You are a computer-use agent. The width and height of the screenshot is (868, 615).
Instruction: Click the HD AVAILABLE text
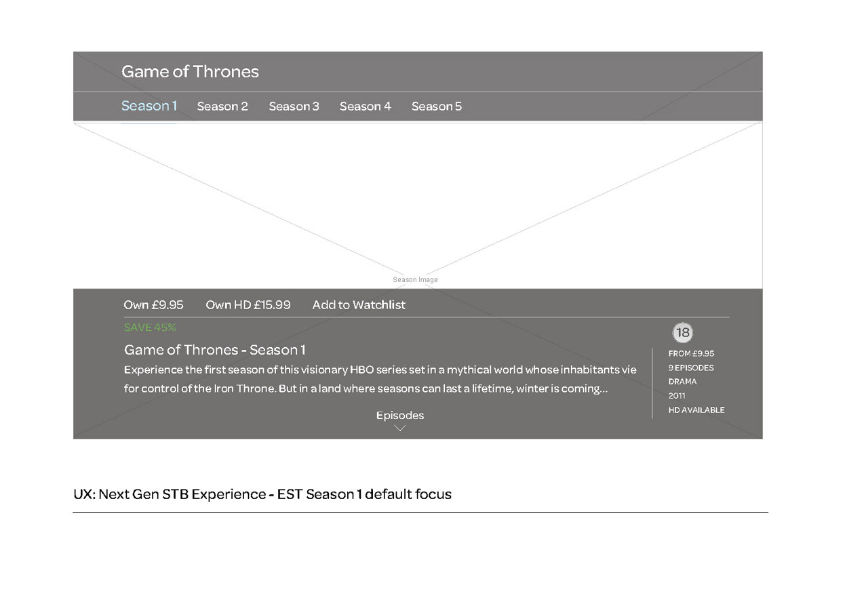[x=696, y=410]
